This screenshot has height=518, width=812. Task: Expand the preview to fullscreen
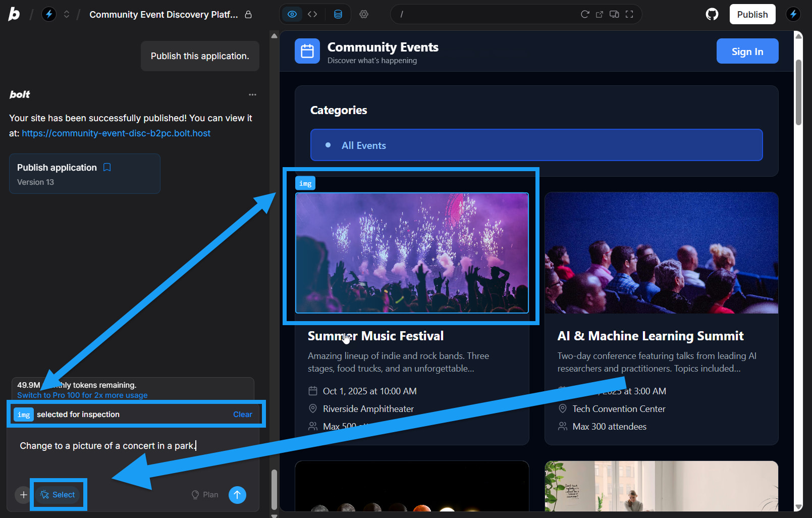tap(629, 14)
